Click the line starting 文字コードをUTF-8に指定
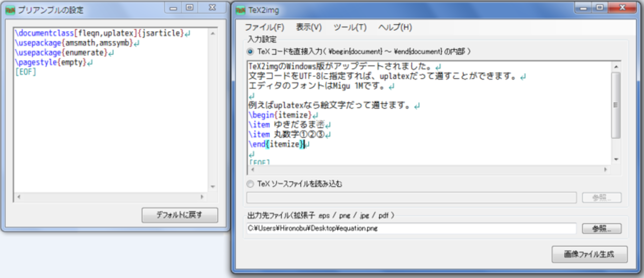Screen dimensions: 644x278 pos(387,76)
